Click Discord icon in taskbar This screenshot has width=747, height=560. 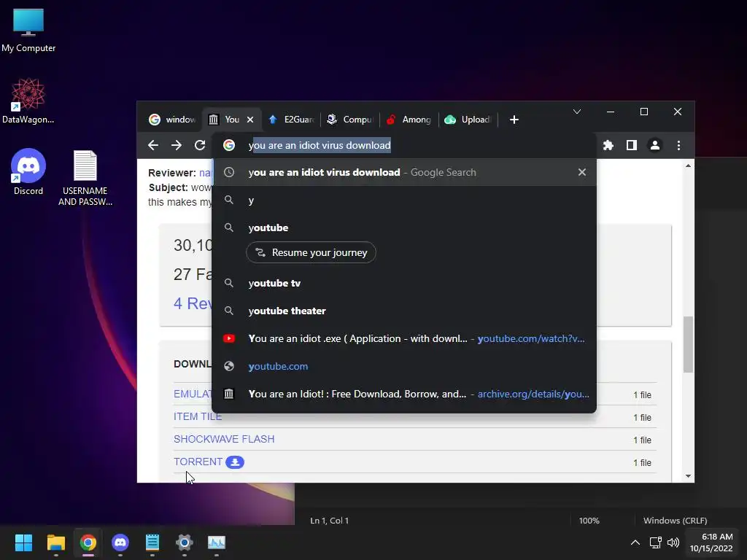[x=120, y=542]
